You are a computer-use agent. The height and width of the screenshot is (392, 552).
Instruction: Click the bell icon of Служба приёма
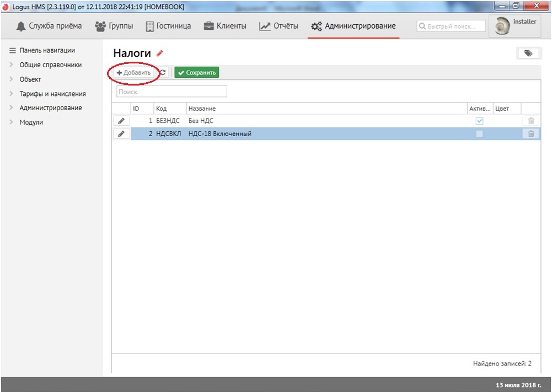[21, 26]
